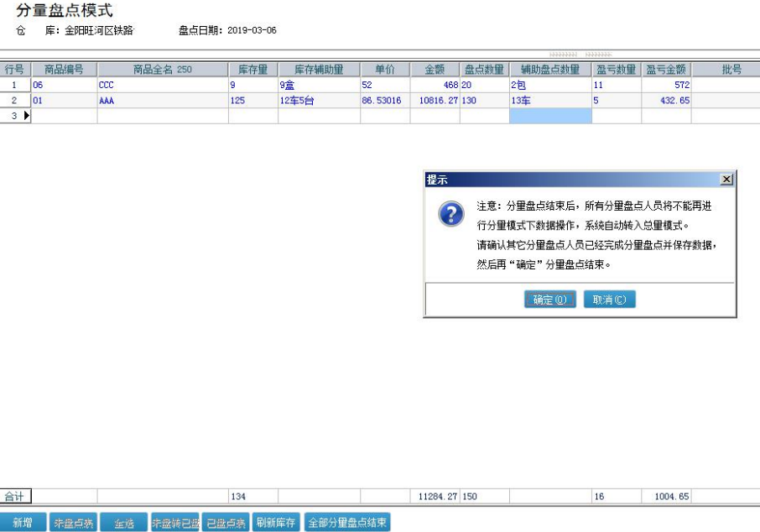The width and height of the screenshot is (760, 532).
Task: Select product CCC name cell
Action: 163,85
